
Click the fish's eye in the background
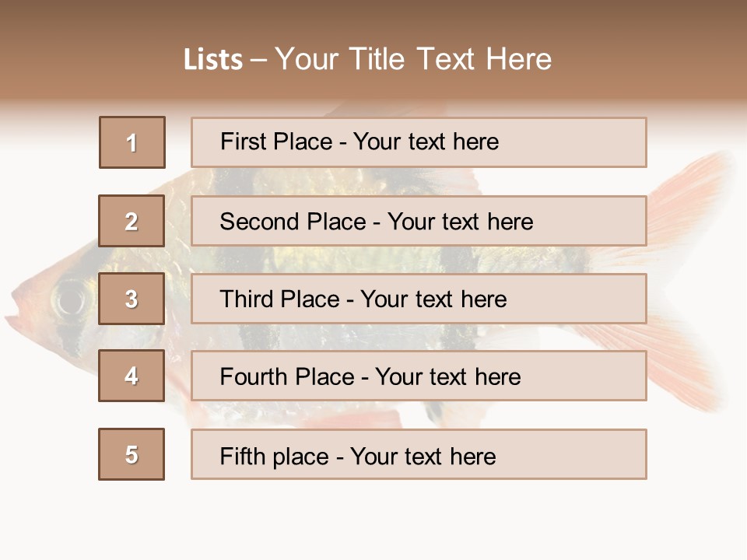(x=70, y=299)
